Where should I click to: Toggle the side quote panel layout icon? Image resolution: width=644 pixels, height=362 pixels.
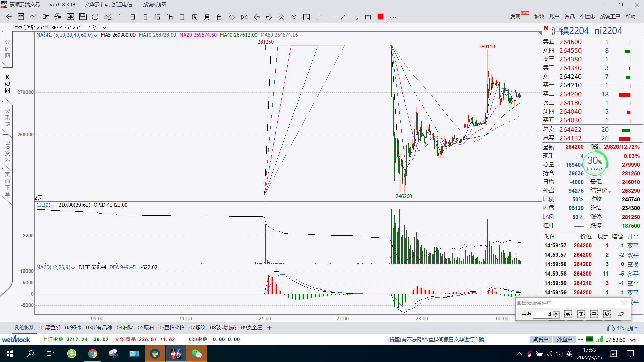click(306, 17)
